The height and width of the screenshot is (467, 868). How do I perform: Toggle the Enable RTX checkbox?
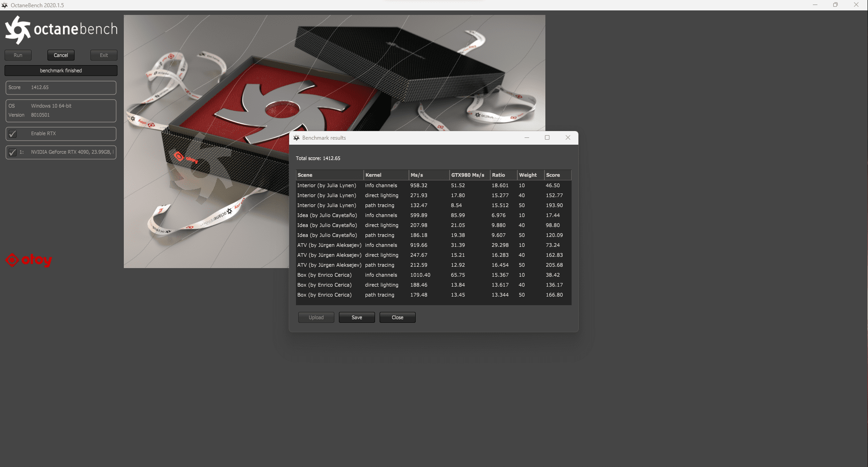point(13,134)
